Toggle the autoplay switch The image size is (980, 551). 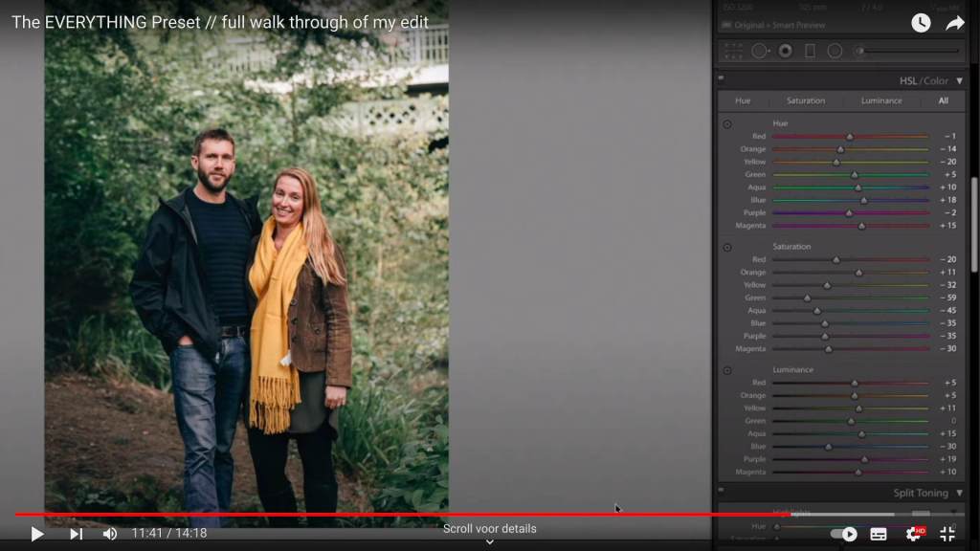(844, 534)
